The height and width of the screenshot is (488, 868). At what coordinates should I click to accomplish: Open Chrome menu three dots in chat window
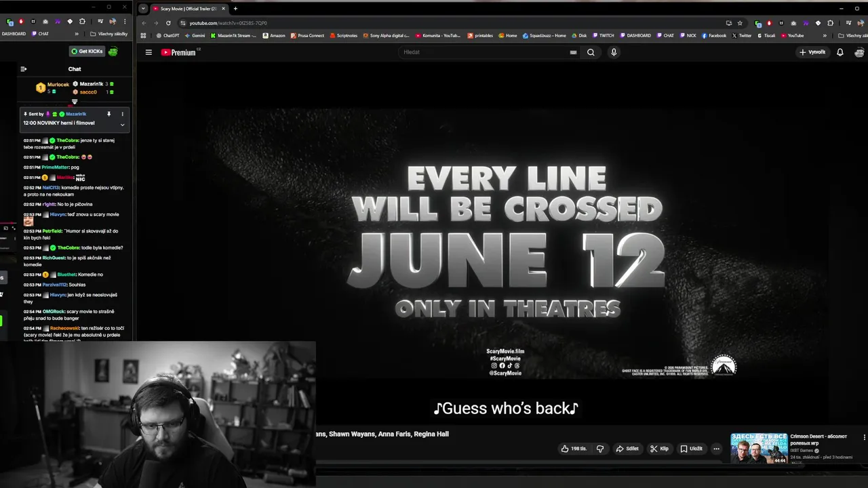pos(125,22)
